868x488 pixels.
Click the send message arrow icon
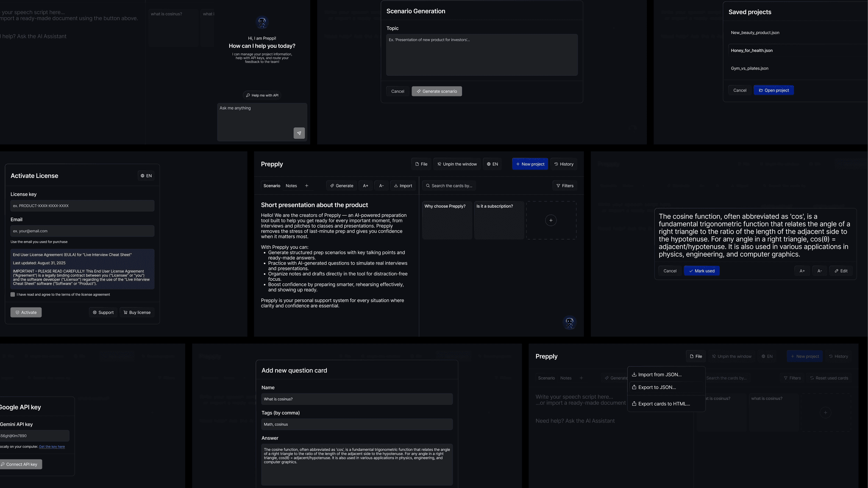tap(299, 133)
